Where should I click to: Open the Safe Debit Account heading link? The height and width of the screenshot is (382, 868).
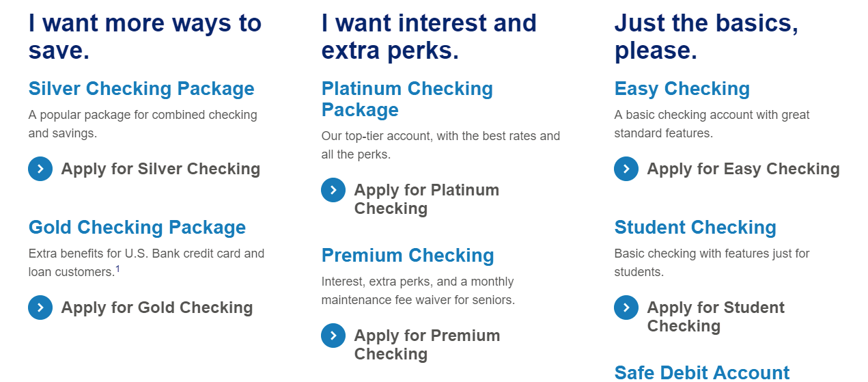(702, 372)
